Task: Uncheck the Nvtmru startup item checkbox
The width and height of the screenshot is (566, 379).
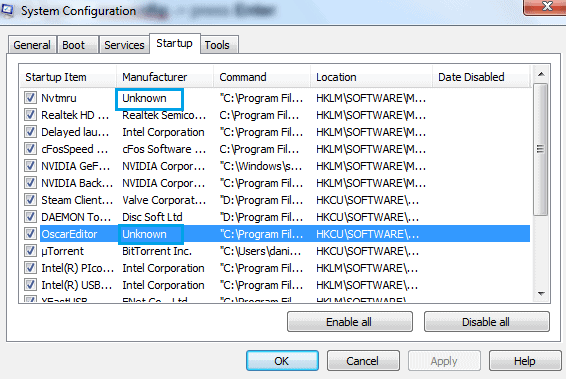Action: (x=30, y=97)
